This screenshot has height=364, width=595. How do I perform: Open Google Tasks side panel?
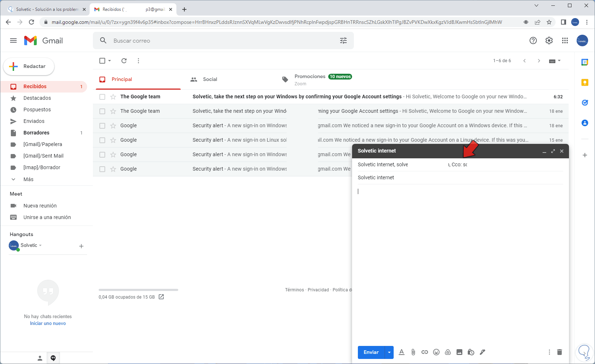pos(585,103)
